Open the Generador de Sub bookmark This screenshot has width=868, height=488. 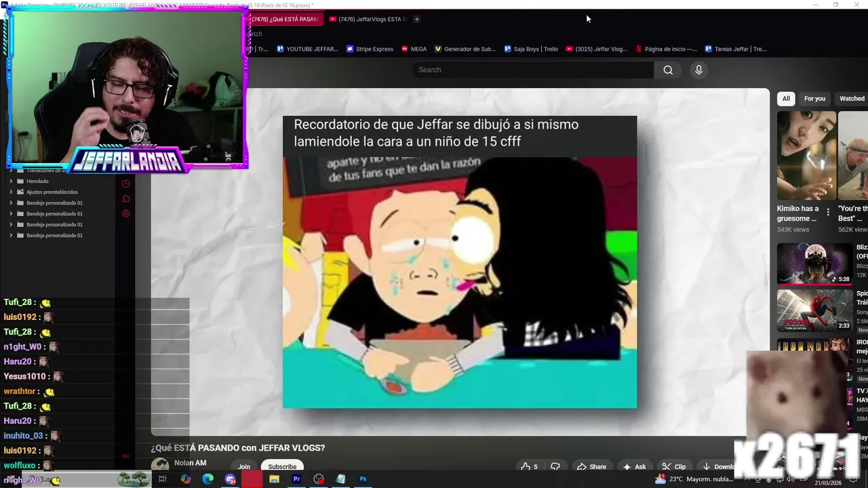pos(465,49)
